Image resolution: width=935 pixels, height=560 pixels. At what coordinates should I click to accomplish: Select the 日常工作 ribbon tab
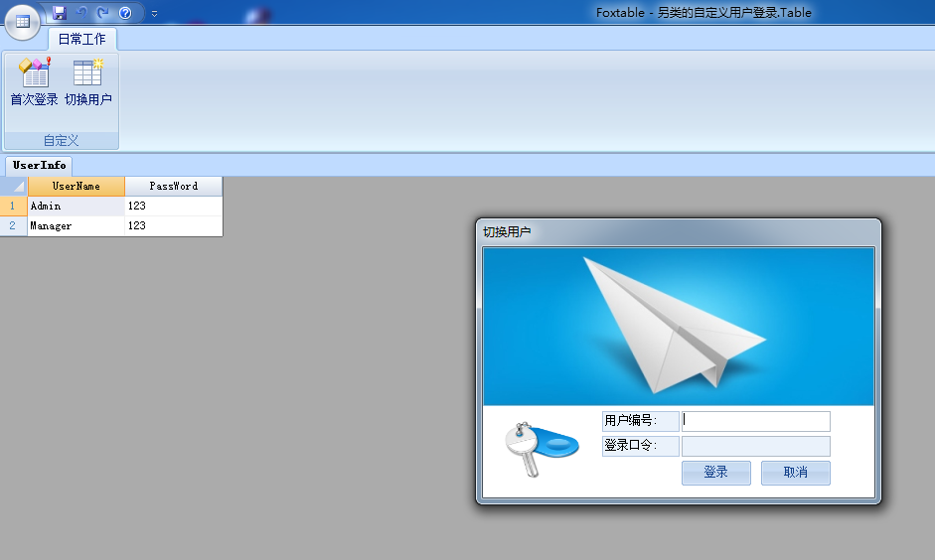click(x=81, y=40)
